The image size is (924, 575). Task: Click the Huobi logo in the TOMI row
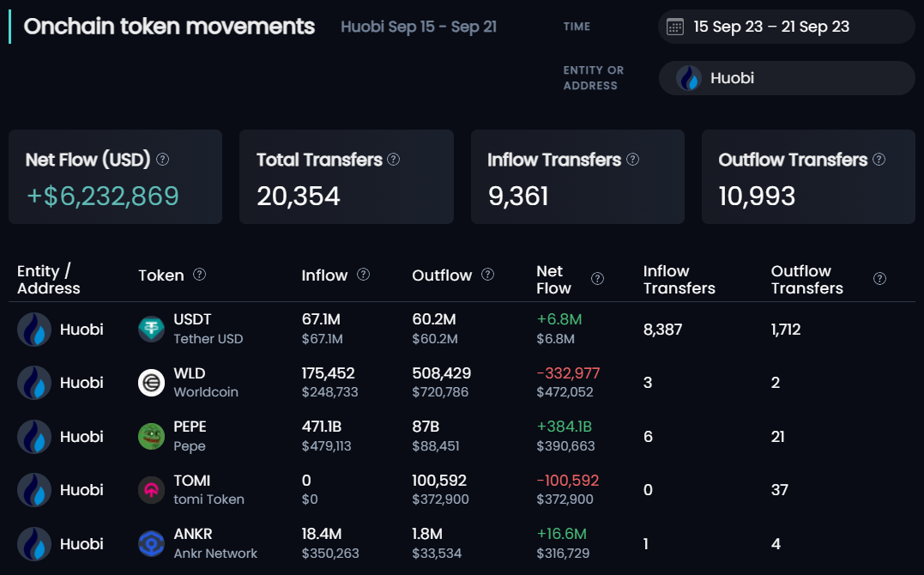point(34,490)
